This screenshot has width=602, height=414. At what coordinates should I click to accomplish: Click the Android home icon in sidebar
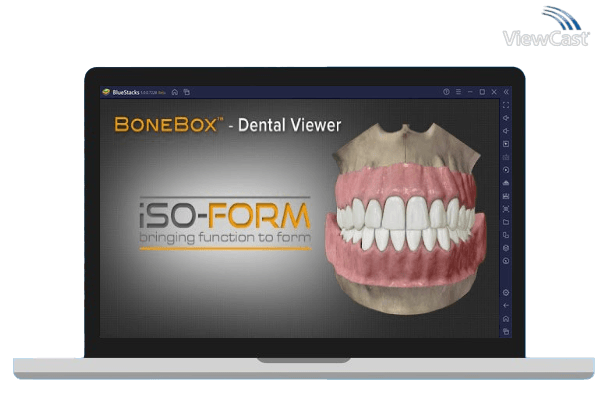tap(506, 319)
